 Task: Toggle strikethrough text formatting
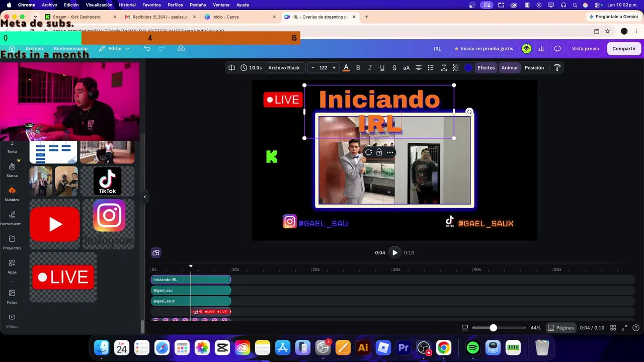tap(394, 68)
